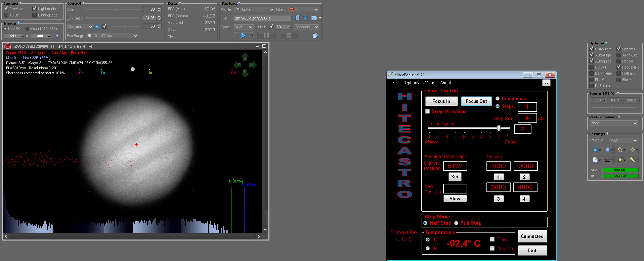Click FocusHelp label in preview overlay
Screen dimensions: 644x261
(x=79, y=53)
